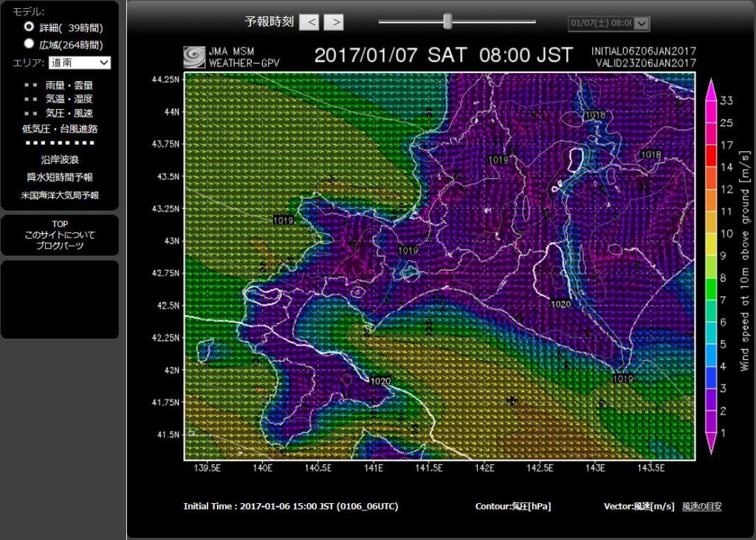Open 降水短時間予報 page
This screenshot has width=756, height=540.
point(60,177)
